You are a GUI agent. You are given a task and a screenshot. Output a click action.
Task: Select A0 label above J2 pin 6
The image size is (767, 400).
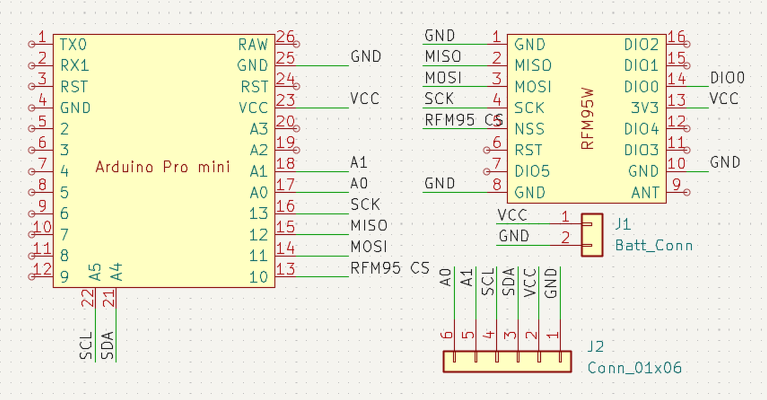[x=445, y=277]
